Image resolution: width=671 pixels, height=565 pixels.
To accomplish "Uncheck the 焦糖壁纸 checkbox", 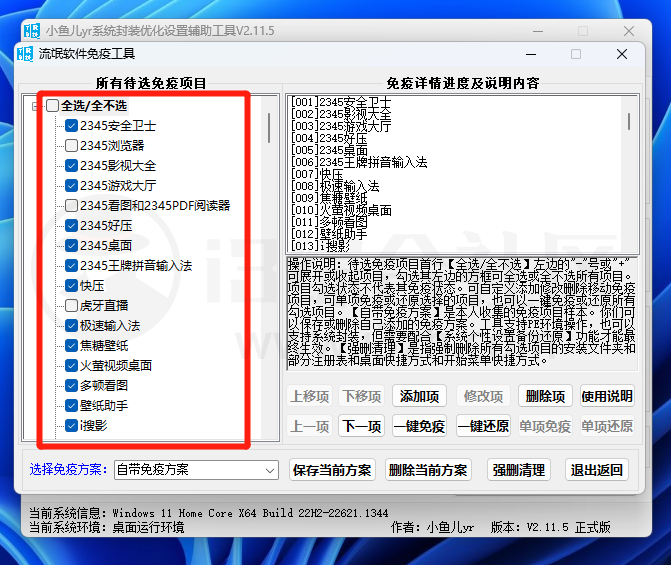I will [71, 345].
